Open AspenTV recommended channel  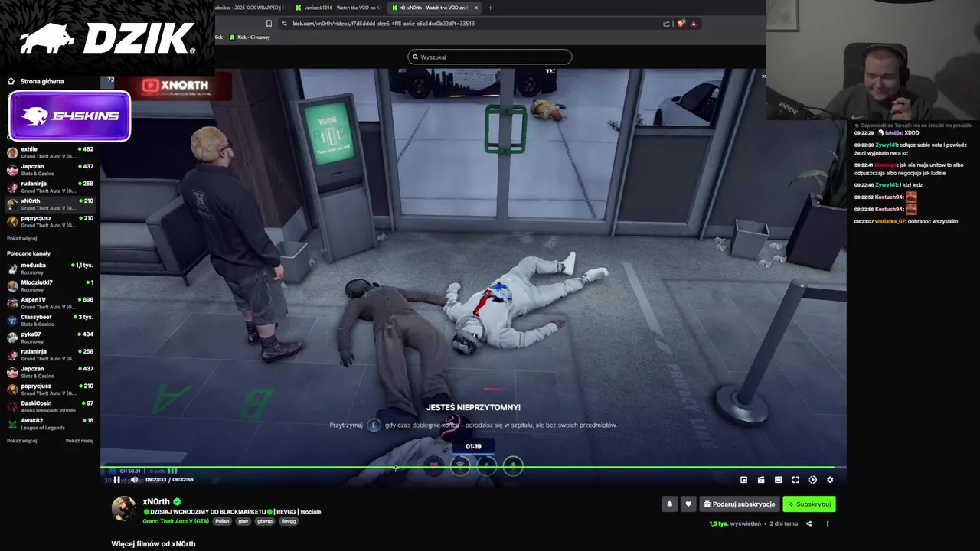point(50,303)
